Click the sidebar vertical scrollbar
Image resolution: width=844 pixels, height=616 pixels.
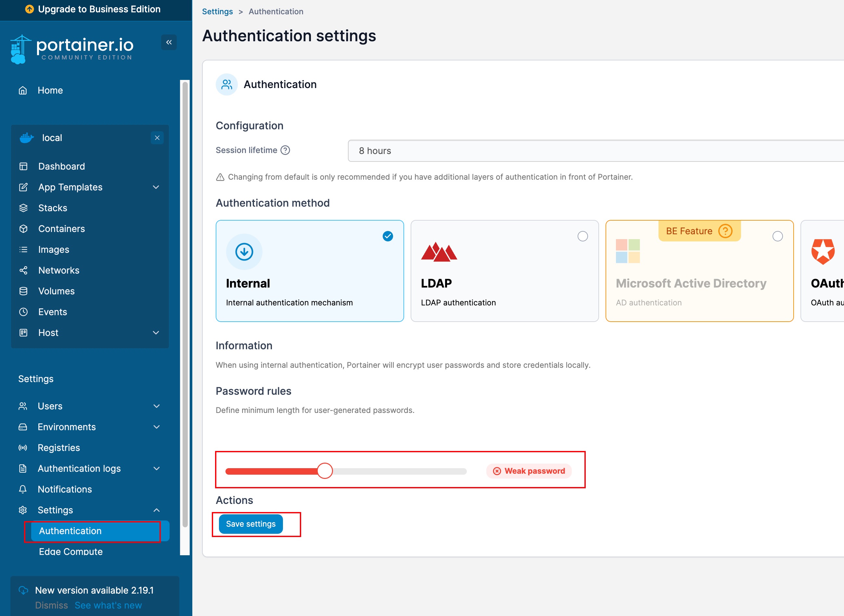click(x=185, y=304)
